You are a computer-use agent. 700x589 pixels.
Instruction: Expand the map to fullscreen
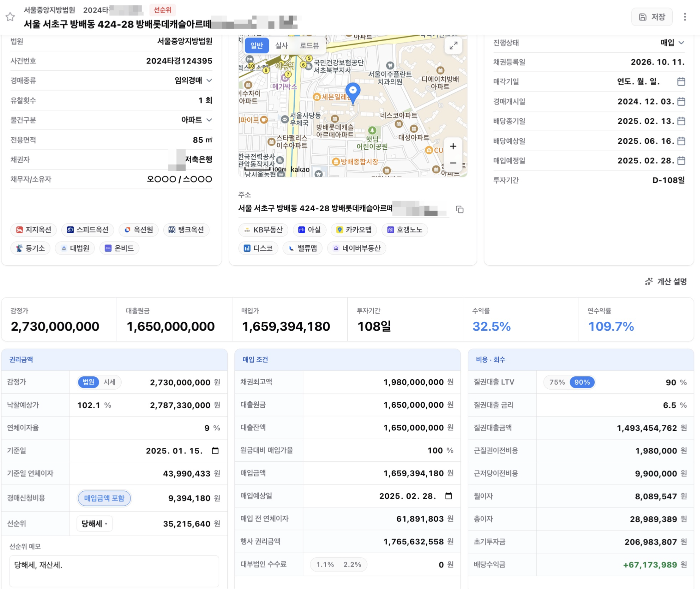(453, 46)
